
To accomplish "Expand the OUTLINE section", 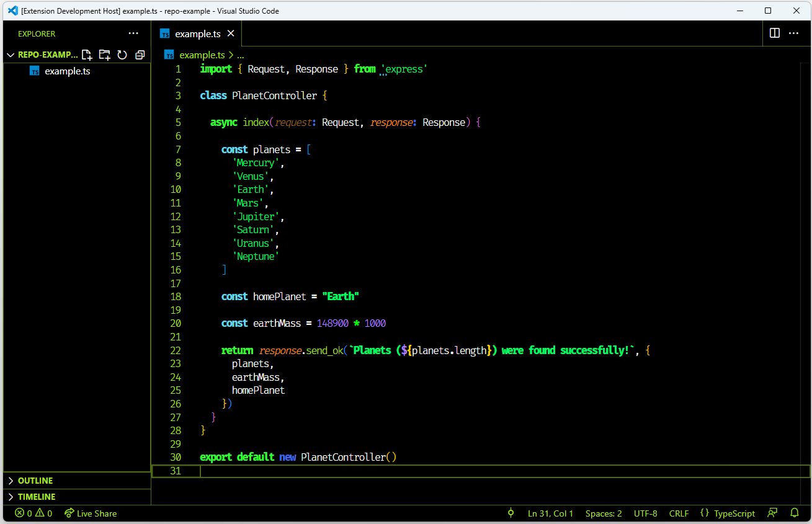I will 35,480.
